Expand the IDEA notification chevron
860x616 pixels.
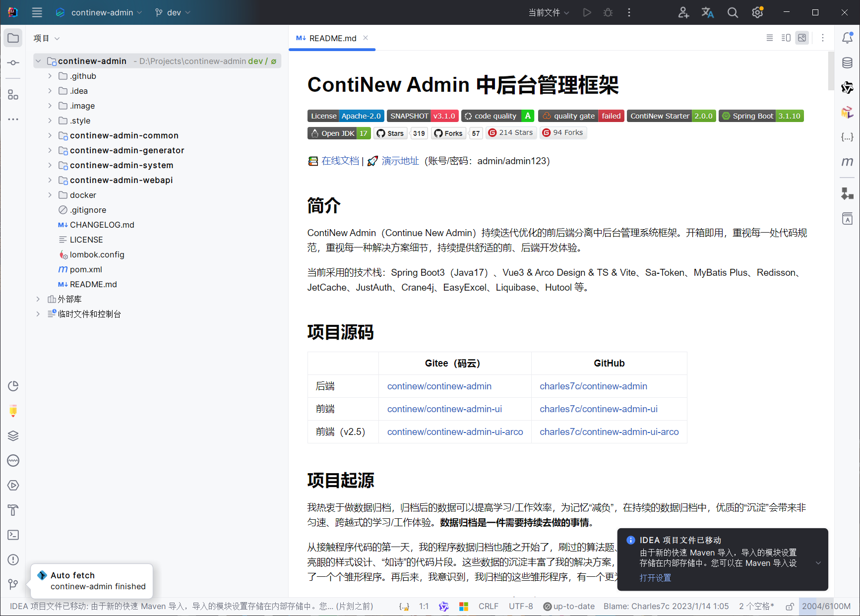click(x=818, y=563)
